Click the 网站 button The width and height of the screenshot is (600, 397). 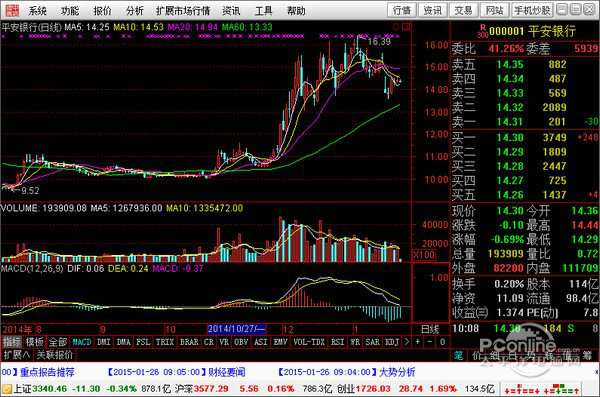click(494, 10)
